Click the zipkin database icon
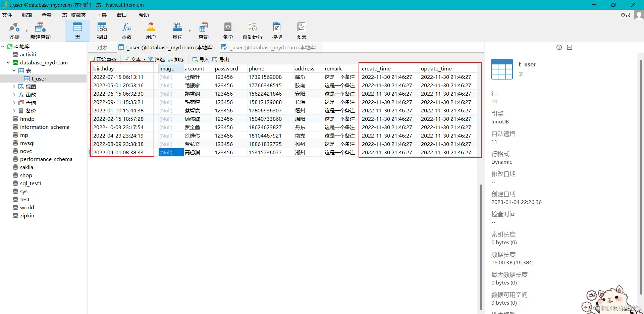Viewport: 644px width, 314px height. pos(15,215)
